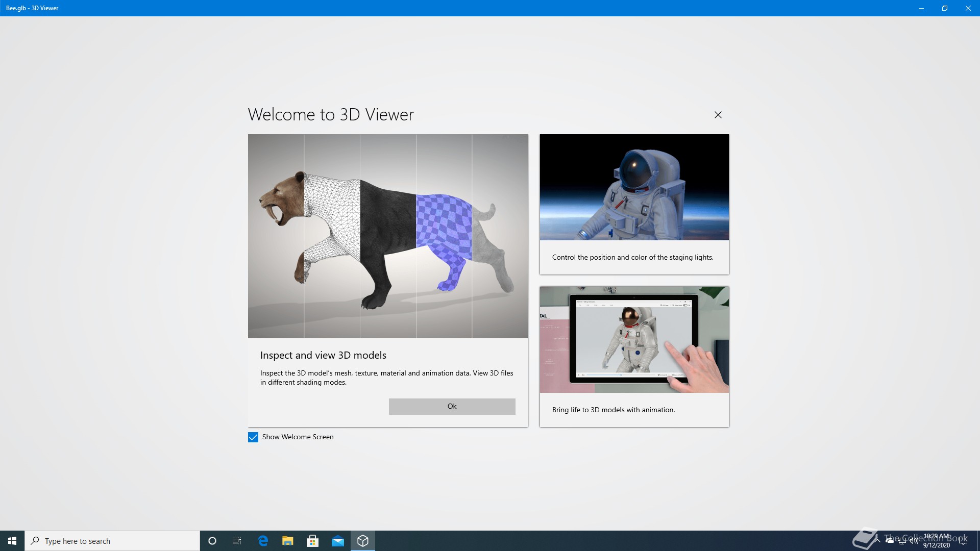Click the 'Welcome to 3D Viewer' title

[x=331, y=114]
